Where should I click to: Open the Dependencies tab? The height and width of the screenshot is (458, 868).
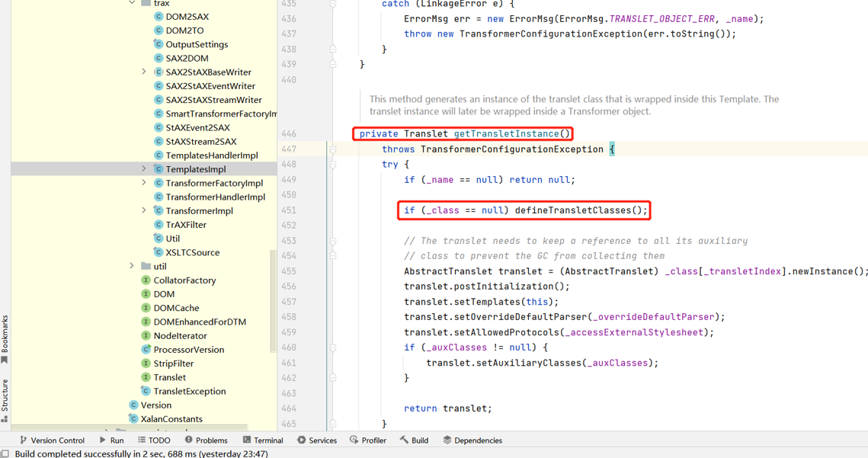(x=472, y=440)
